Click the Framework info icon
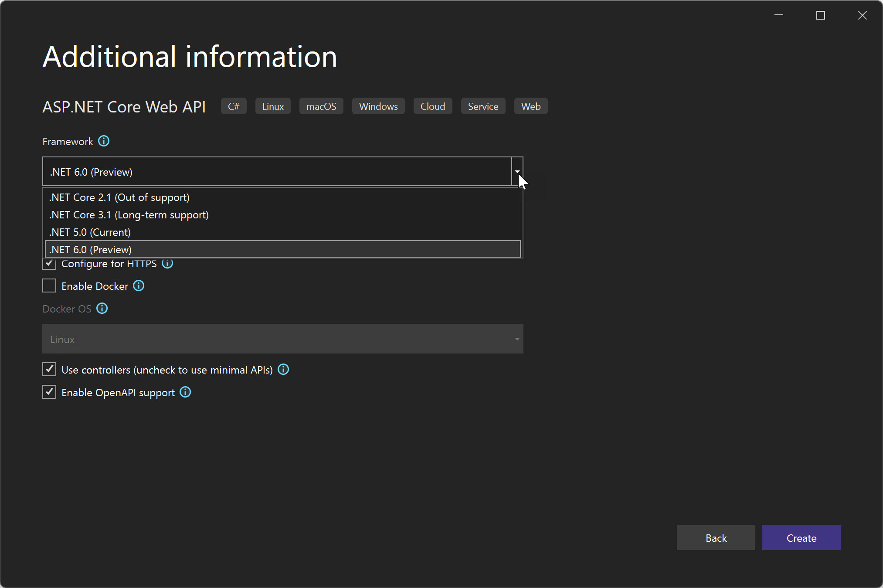Image resolution: width=883 pixels, height=588 pixels. tap(104, 141)
